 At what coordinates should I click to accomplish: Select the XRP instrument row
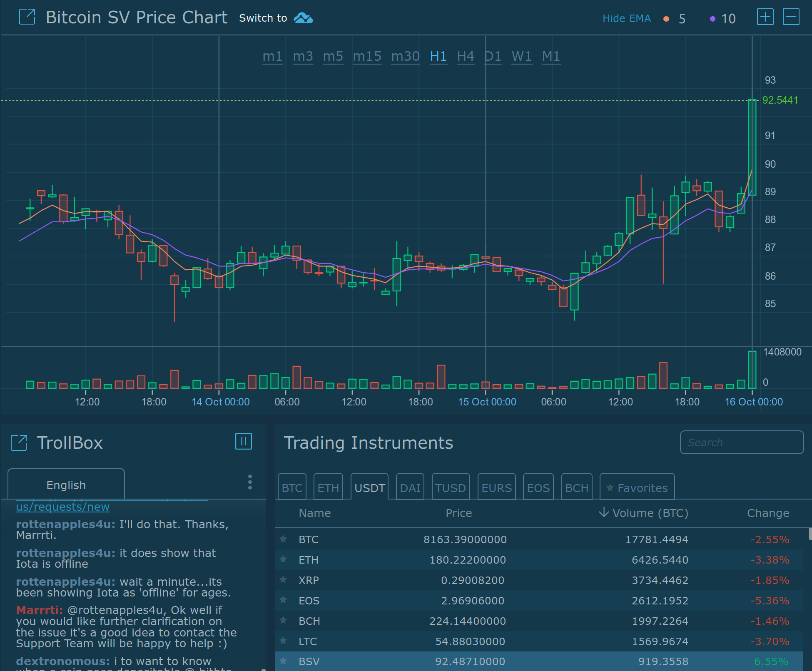coord(539,580)
